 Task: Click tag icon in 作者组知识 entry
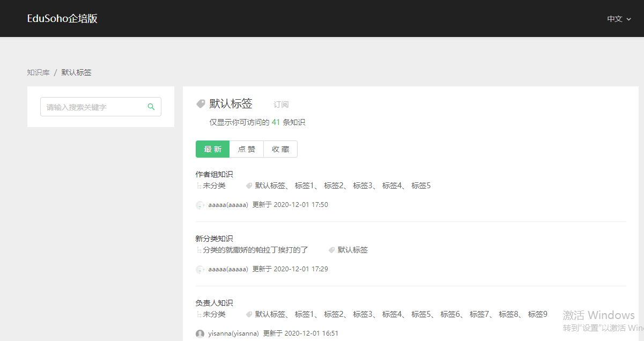[x=249, y=186]
